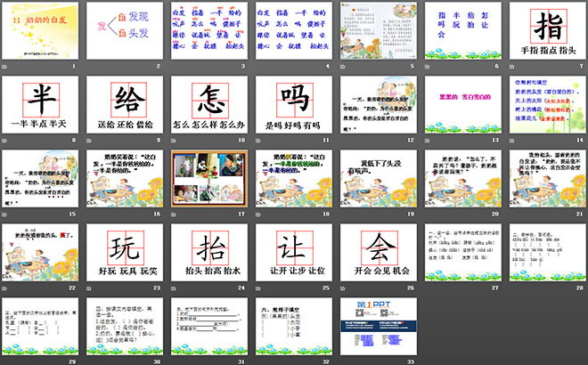This screenshot has height=365, width=588.
Task: Click the animation star under slide 26
Action: coord(343,288)
